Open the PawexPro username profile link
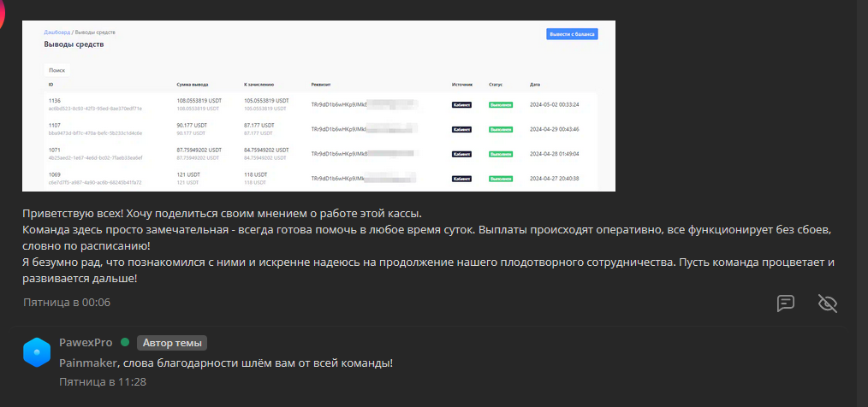 click(86, 342)
